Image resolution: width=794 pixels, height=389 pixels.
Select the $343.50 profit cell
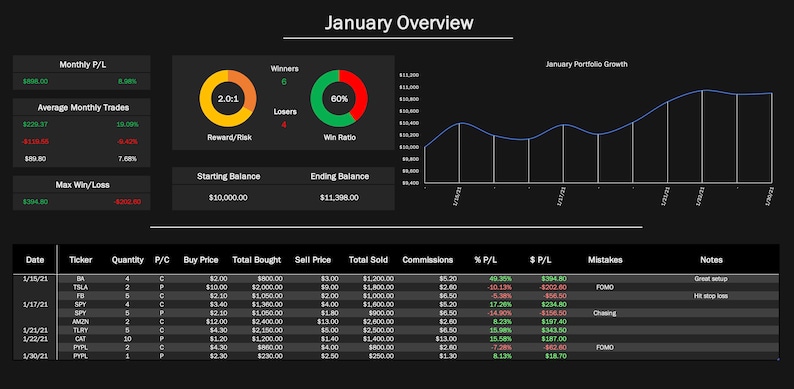click(554, 330)
